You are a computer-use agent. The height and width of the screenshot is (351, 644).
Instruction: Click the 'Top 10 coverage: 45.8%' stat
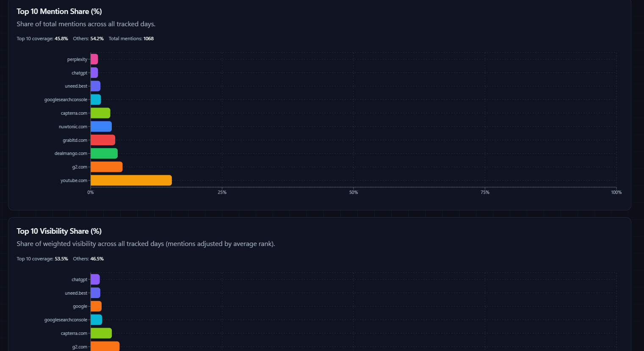42,39
